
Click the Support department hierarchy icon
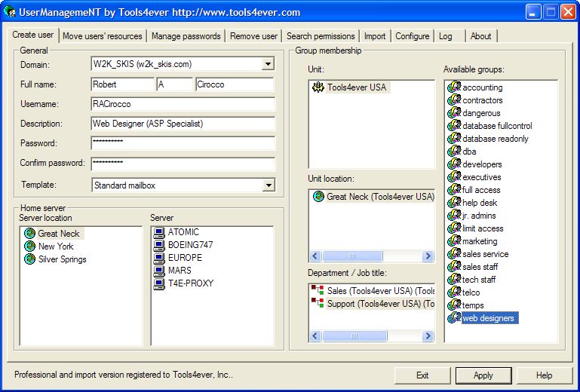(318, 303)
